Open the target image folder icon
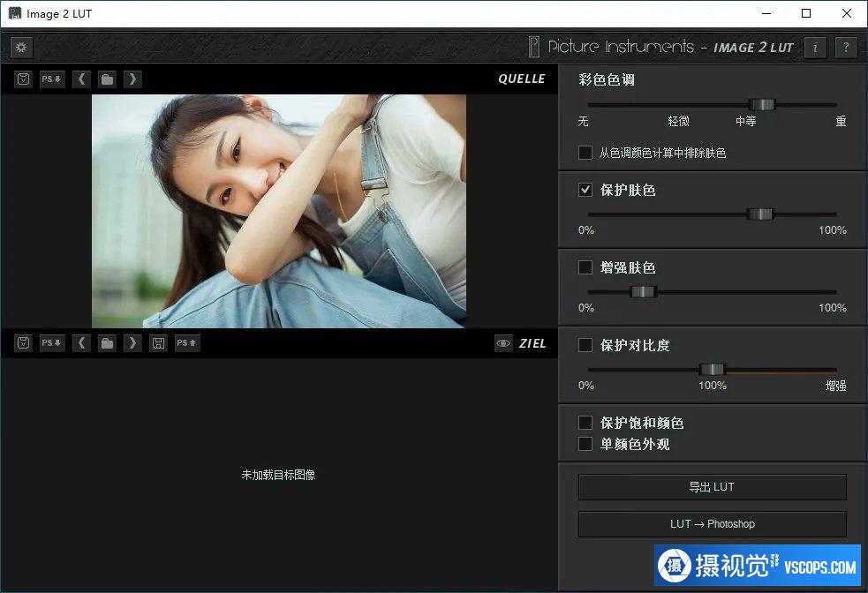This screenshot has width=868, height=593. pos(107,343)
